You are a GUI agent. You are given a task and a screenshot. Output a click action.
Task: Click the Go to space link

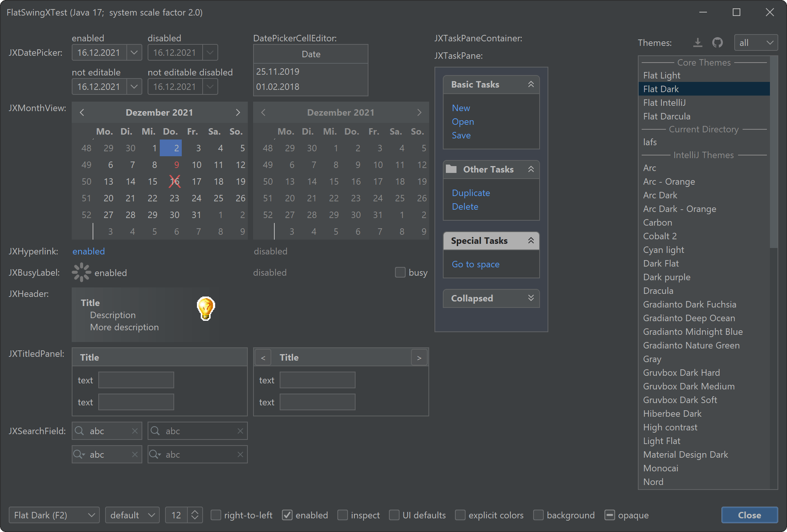tap(475, 264)
